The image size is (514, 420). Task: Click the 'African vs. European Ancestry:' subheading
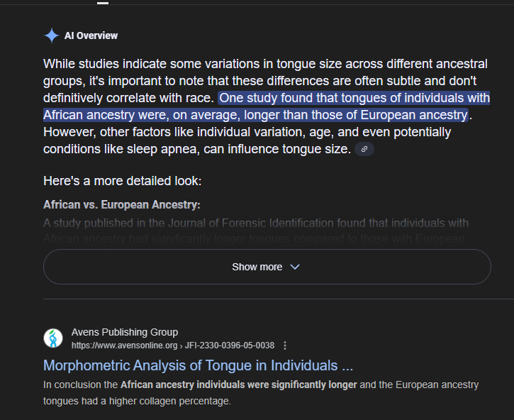pyautogui.click(x=122, y=205)
